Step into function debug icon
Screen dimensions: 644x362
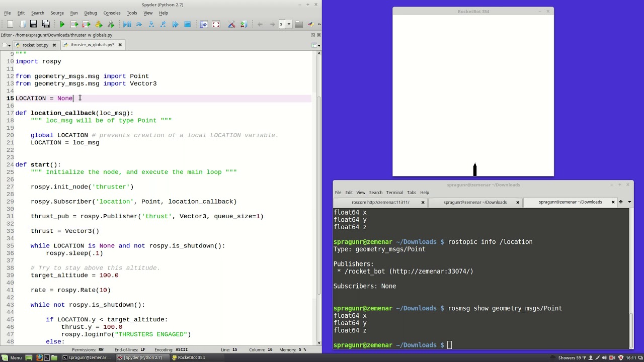click(151, 24)
